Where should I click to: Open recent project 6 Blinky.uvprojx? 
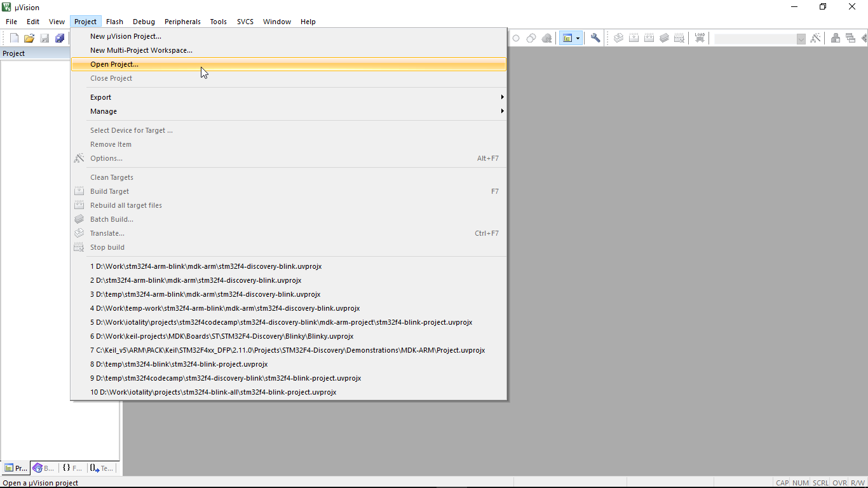coord(288,336)
